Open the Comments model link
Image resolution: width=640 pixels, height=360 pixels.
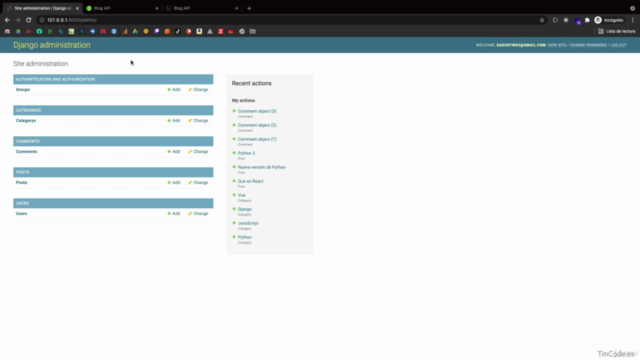coord(27,151)
